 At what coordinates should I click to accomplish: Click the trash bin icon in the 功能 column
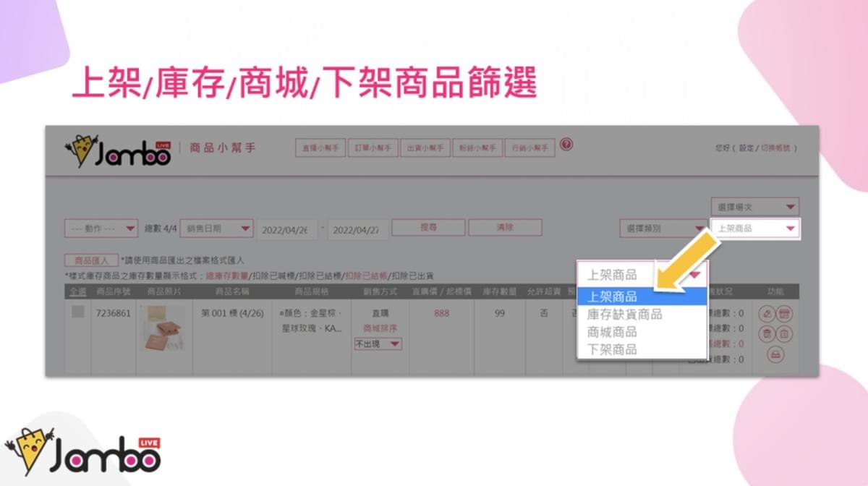[767, 333]
